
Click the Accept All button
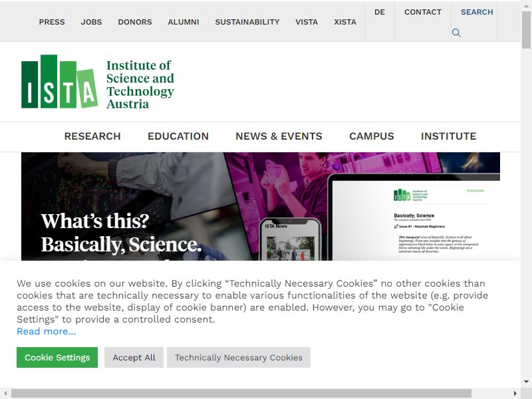[x=134, y=357]
